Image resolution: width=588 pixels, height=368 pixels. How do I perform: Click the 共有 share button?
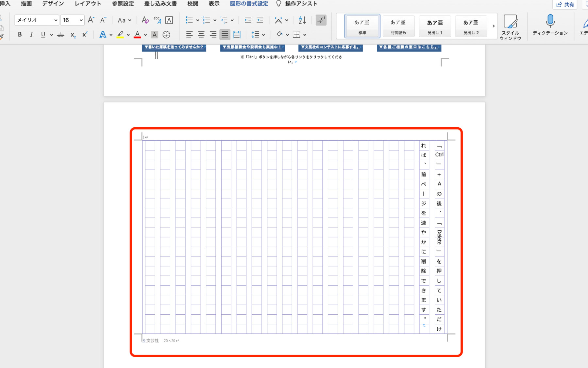[x=565, y=5]
